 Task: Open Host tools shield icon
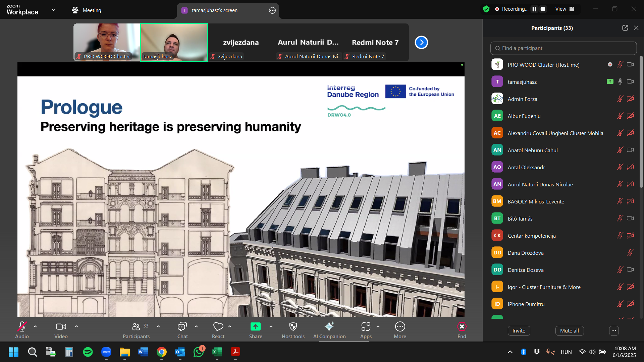point(293,330)
